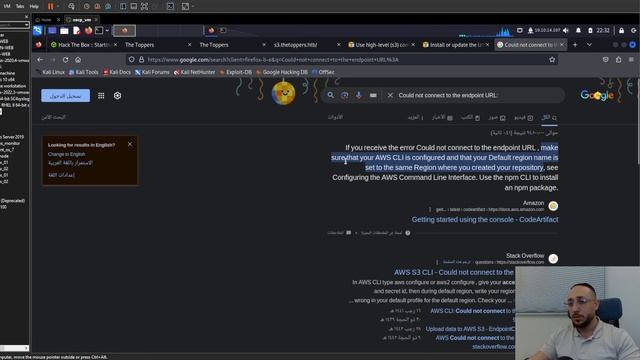Start voice search microphone icon
Screen dimensions: 640x360
[x=359, y=95]
